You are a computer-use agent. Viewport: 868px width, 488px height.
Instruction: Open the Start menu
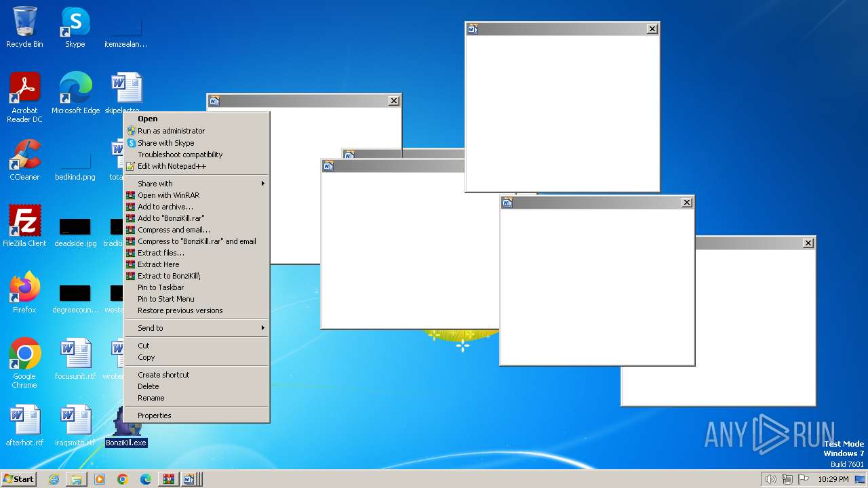coord(18,479)
